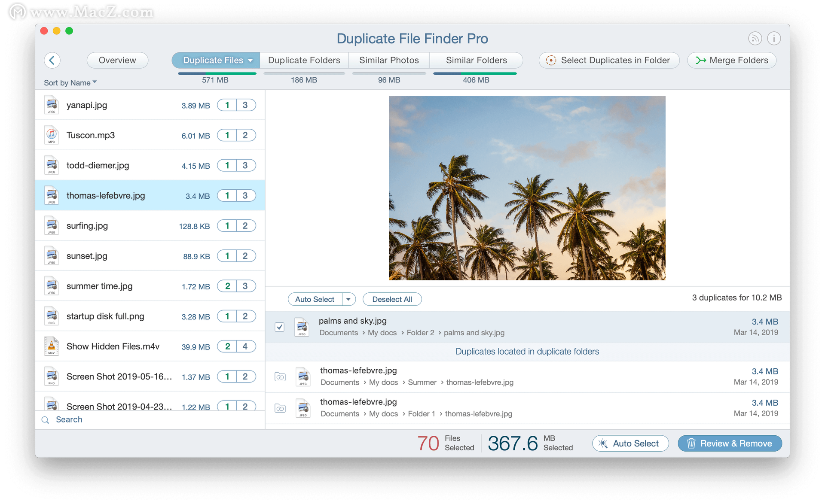Click selected count 1 badge for yanapi.jpg

227,105
